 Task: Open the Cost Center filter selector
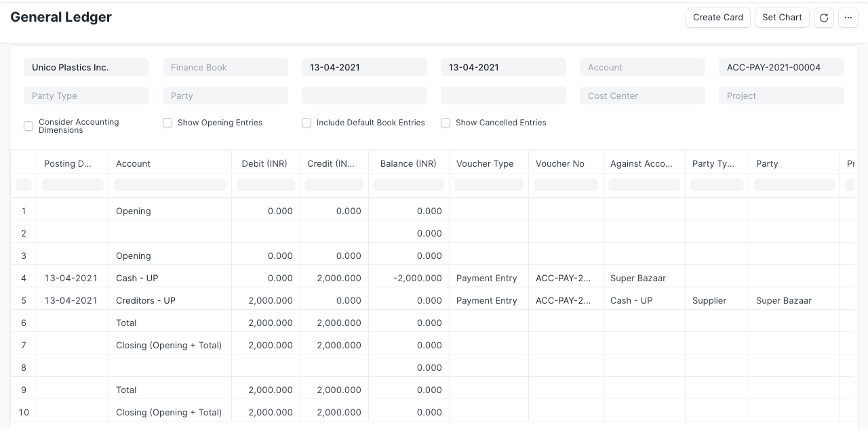tap(642, 96)
